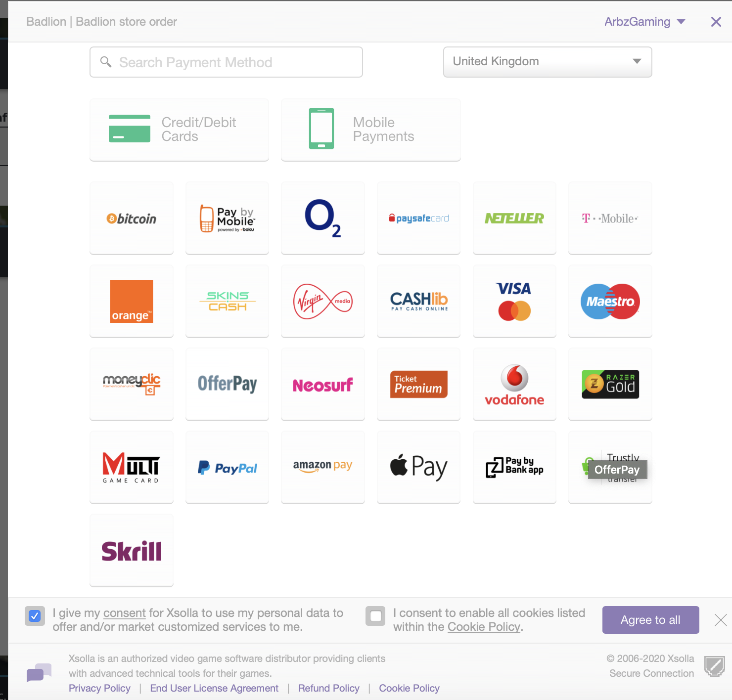Choose the Vodafone payment tile

tap(514, 384)
